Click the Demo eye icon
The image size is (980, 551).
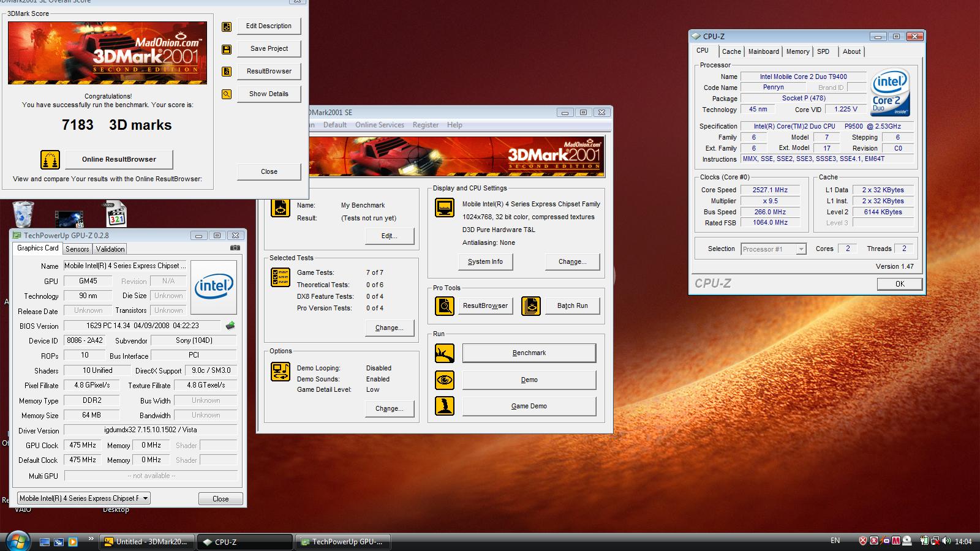(x=445, y=380)
